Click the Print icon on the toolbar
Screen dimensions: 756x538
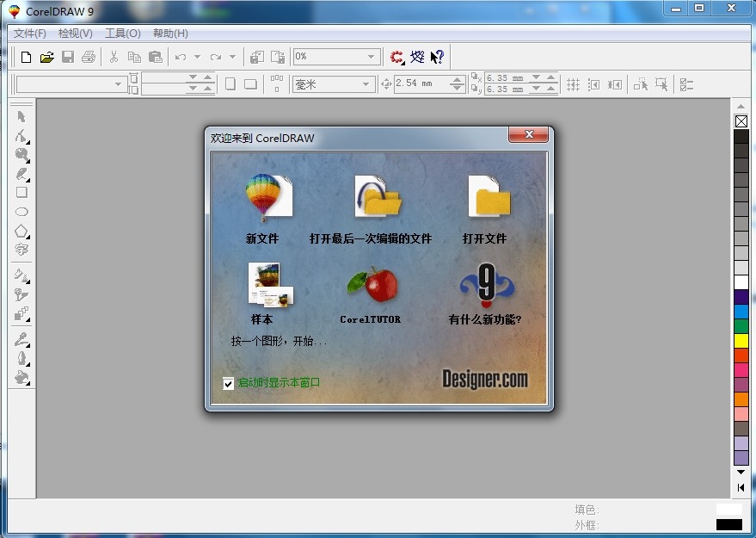(89, 56)
